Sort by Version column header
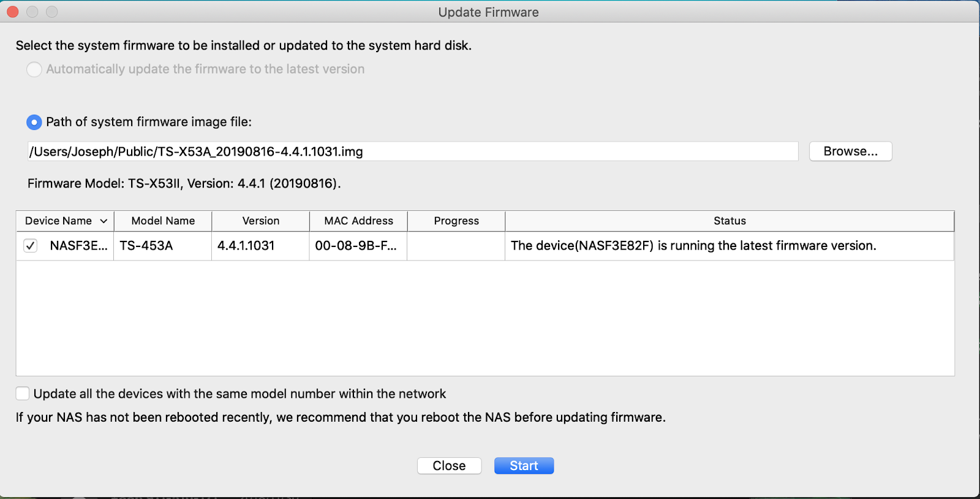 [x=261, y=221]
